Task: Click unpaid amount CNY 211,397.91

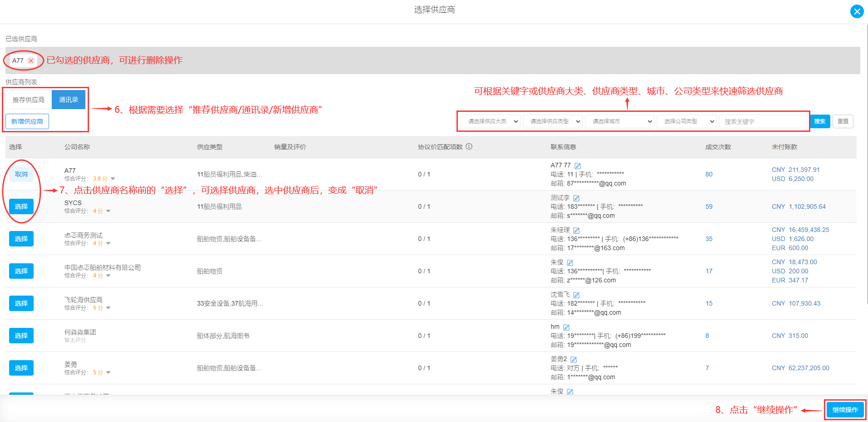Action: point(796,170)
